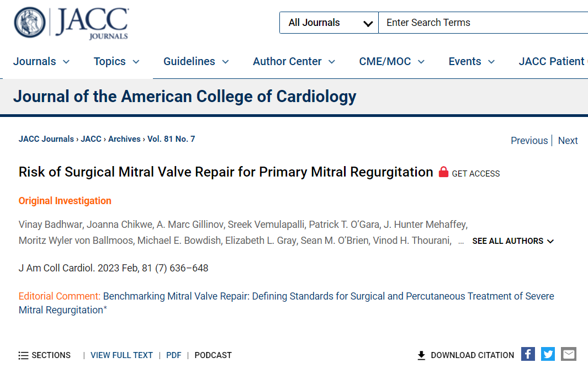Expand the Journals menu
The image size is (588, 368).
[x=41, y=61]
